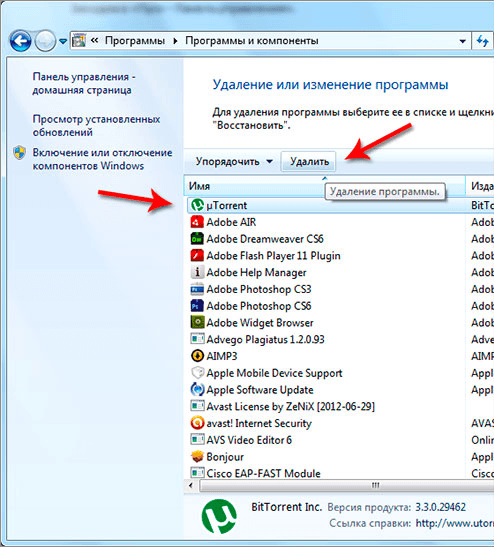The width and height of the screenshot is (494, 547).
Task: Click the Adobe Flash Player 11 Plugin icon
Action: (x=197, y=255)
